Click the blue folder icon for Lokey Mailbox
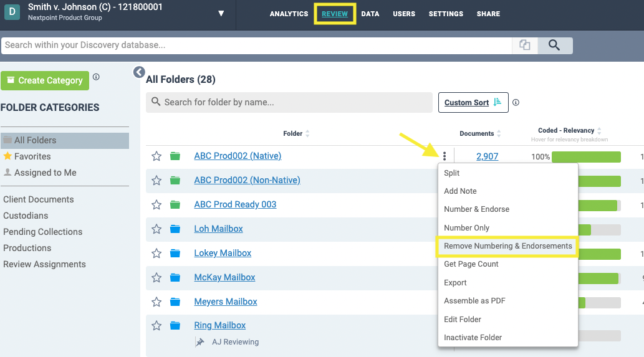This screenshot has width=644, height=357. pos(175,253)
